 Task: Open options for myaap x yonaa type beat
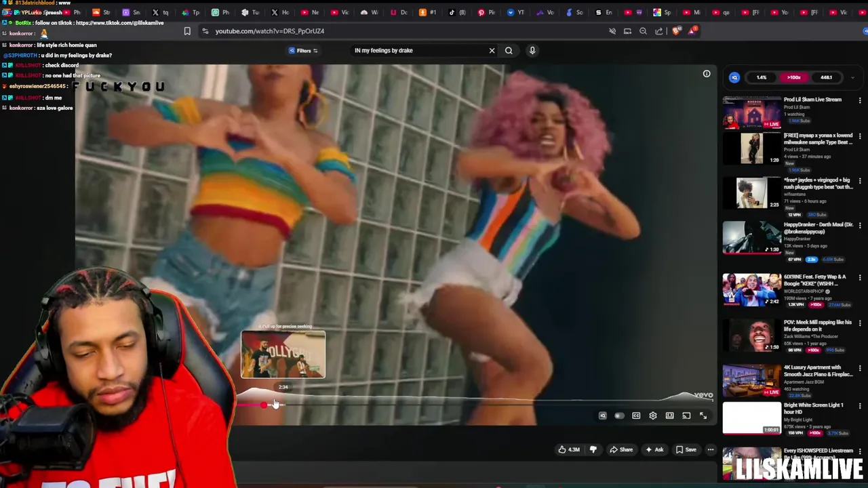(x=860, y=135)
